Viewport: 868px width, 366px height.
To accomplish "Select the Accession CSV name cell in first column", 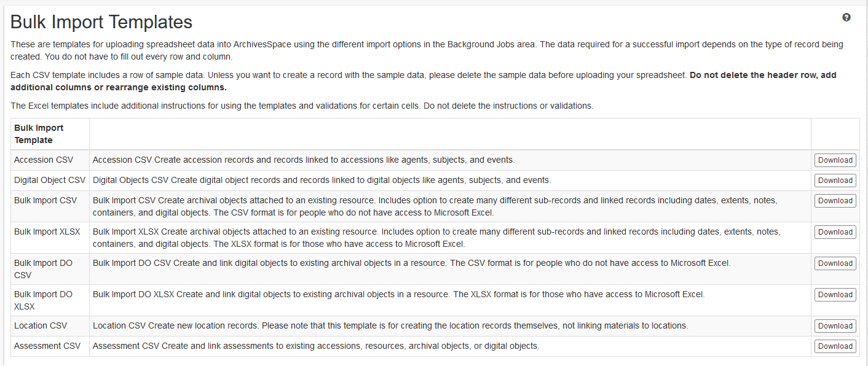I will (x=44, y=160).
